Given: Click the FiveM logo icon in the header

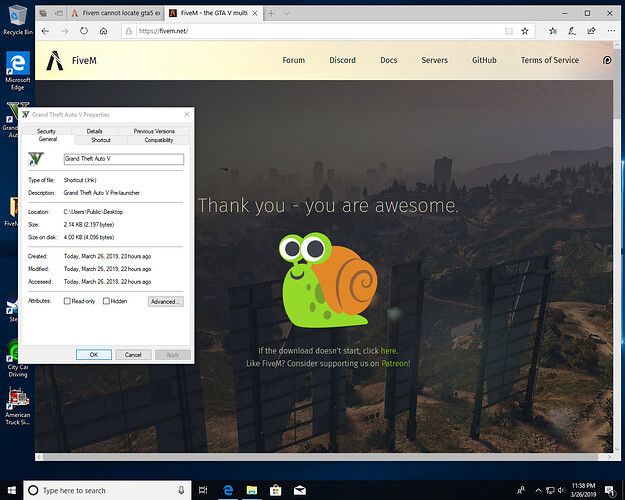Looking at the screenshot, I should [x=55, y=61].
